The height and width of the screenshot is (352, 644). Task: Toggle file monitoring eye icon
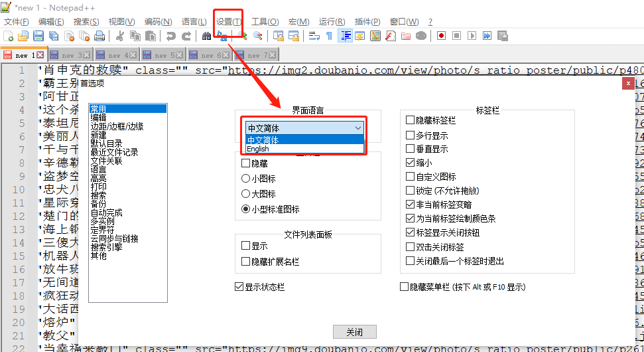pyautogui.click(x=421, y=36)
